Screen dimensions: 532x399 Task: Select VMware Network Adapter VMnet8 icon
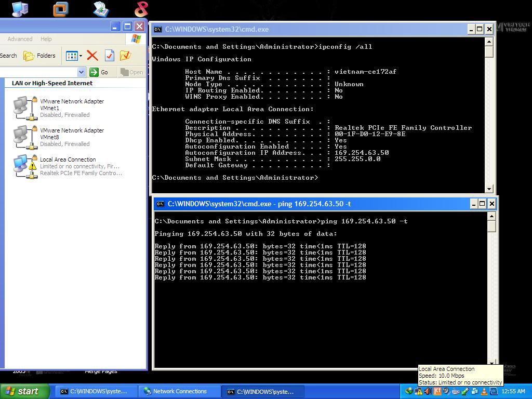(25, 137)
